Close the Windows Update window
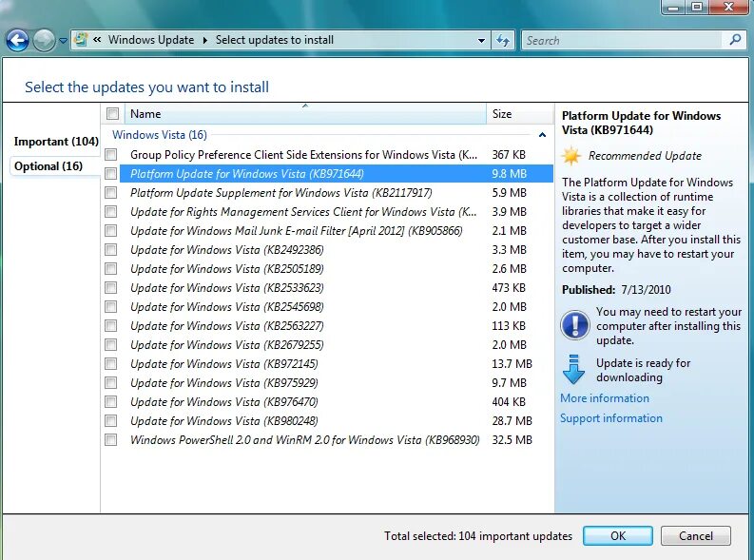 click(x=728, y=7)
